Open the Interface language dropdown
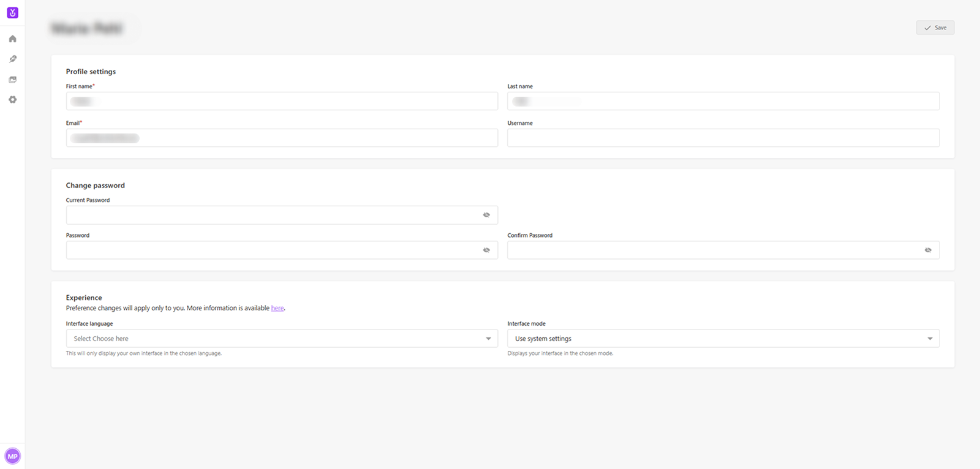The width and height of the screenshot is (980, 469). 282,339
